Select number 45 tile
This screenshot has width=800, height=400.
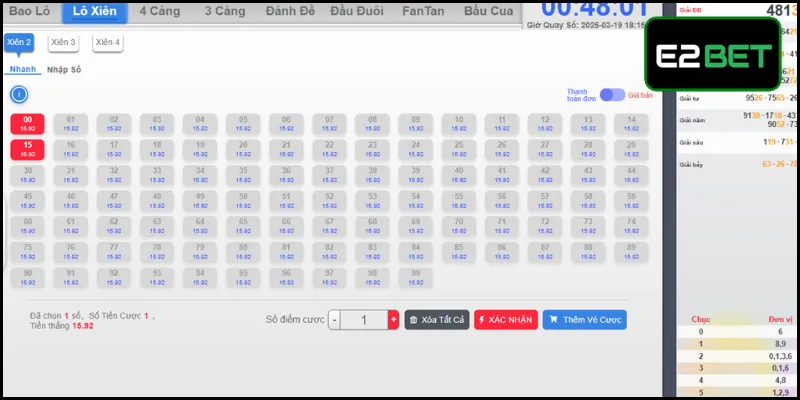pos(28,201)
